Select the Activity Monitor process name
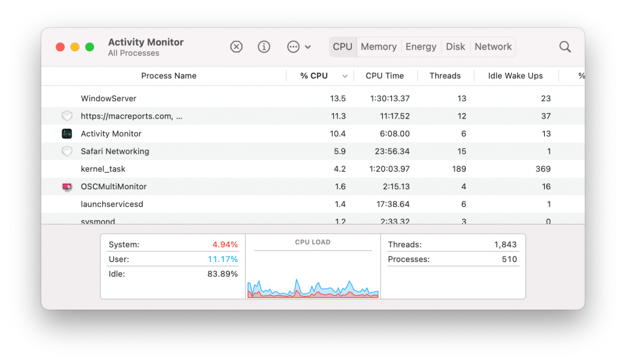This screenshot has height=364, width=626. (x=111, y=134)
